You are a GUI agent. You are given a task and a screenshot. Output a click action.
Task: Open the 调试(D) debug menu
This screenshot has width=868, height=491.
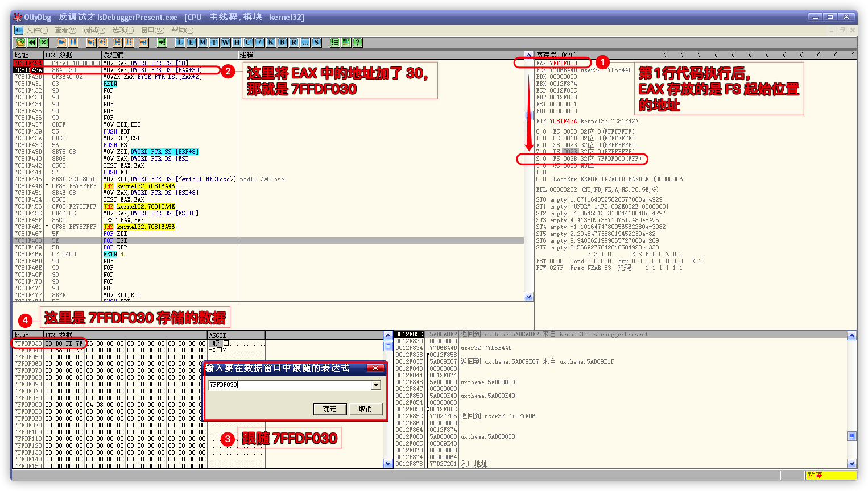[x=94, y=30]
